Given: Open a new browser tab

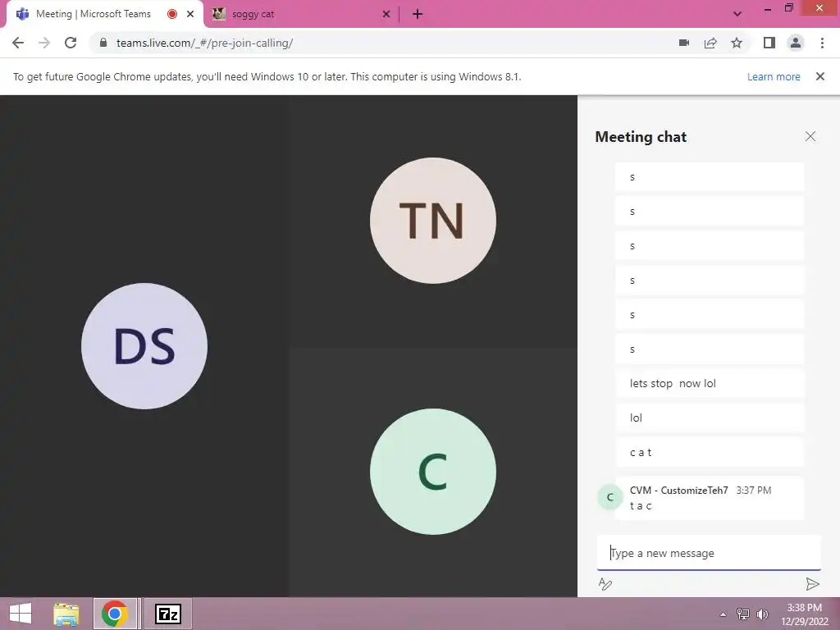Looking at the screenshot, I should [x=418, y=14].
